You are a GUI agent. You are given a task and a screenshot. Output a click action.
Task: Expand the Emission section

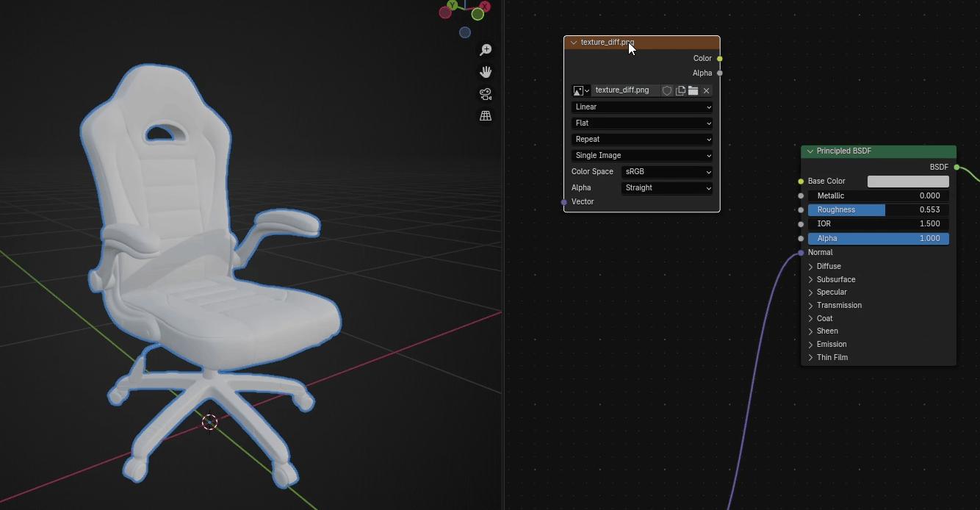click(x=831, y=345)
